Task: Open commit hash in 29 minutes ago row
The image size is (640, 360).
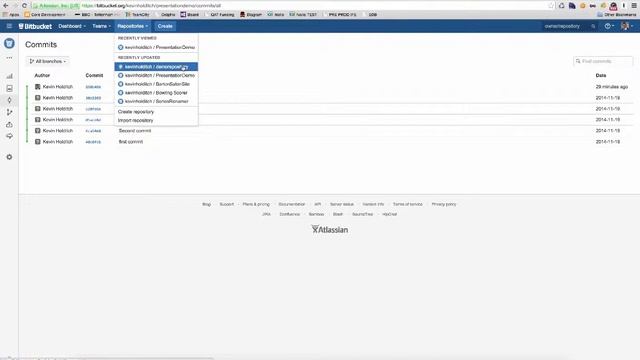Action: pyautogui.click(x=93, y=87)
